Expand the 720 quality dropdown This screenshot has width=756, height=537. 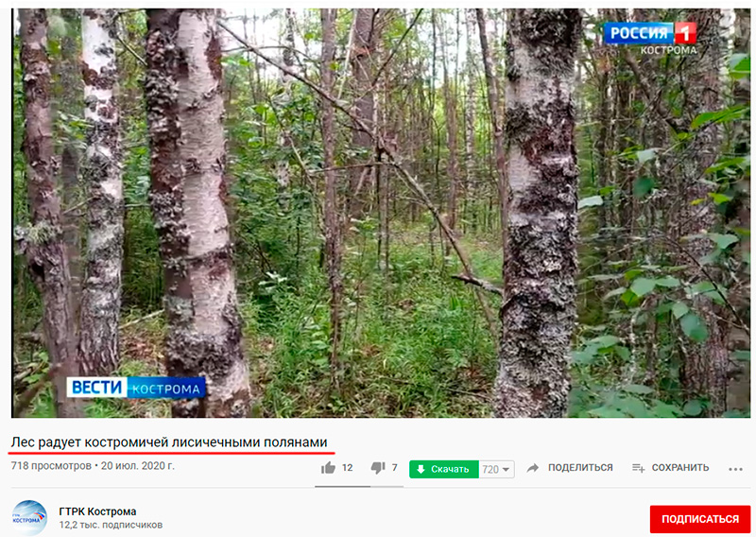coord(497,469)
